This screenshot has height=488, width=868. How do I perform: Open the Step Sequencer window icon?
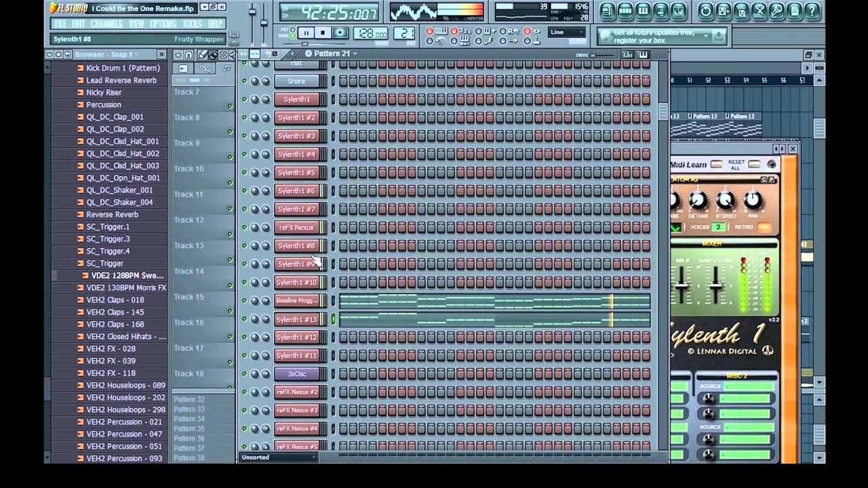pos(625,11)
